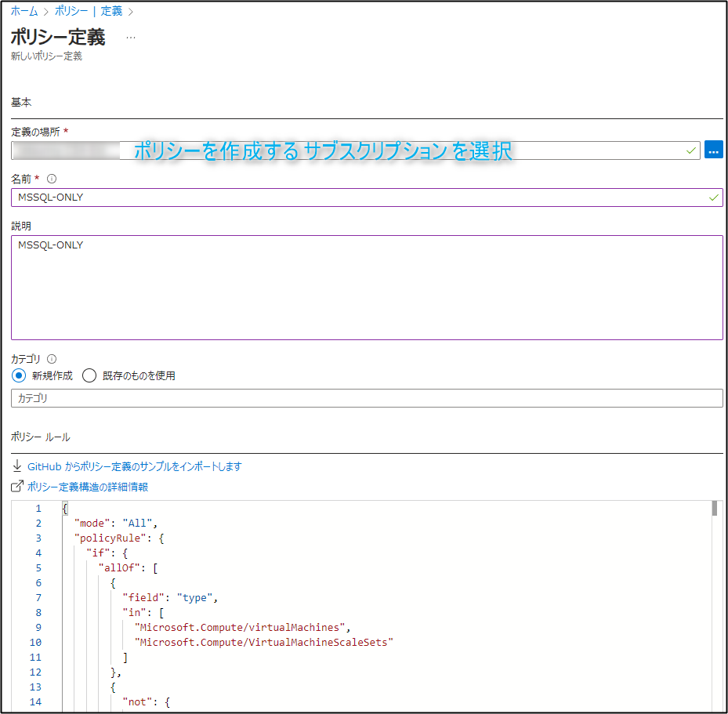Click the 定義の場所 input field
728x714 pixels.
[x=355, y=150]
